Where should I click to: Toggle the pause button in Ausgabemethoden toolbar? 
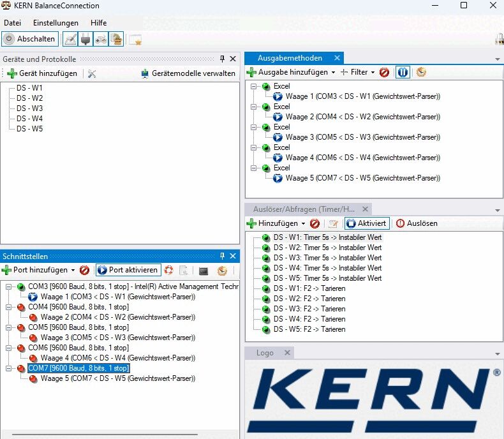pyautogui.click(x=403, y=72)
